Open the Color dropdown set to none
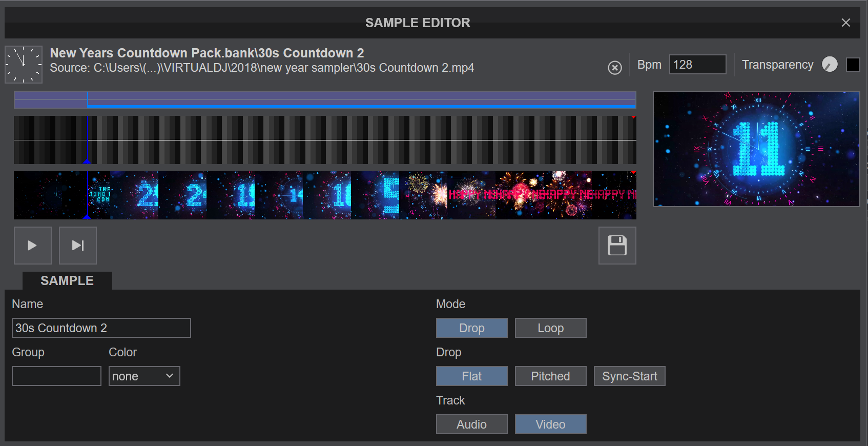The height and width of the screenshot is (446, 868). [x=144, y=376]
